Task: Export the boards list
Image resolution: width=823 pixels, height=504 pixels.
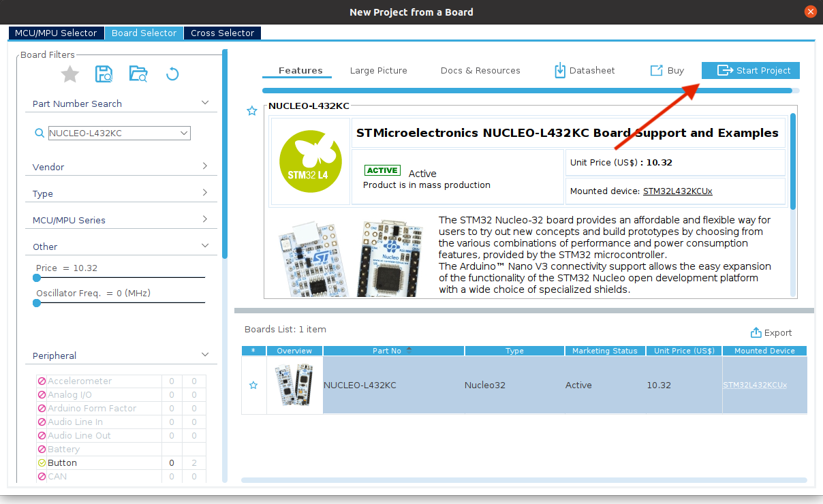Action: [x=771, y=332]
